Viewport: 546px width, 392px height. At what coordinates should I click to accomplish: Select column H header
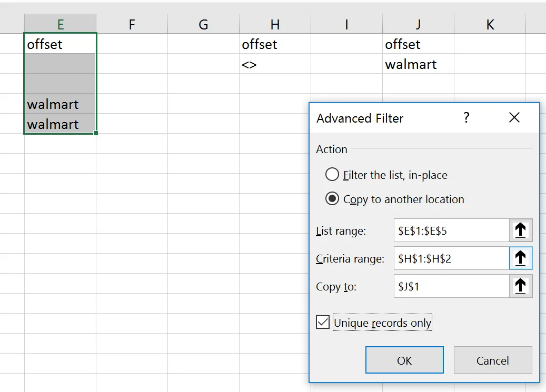[275, 24]
